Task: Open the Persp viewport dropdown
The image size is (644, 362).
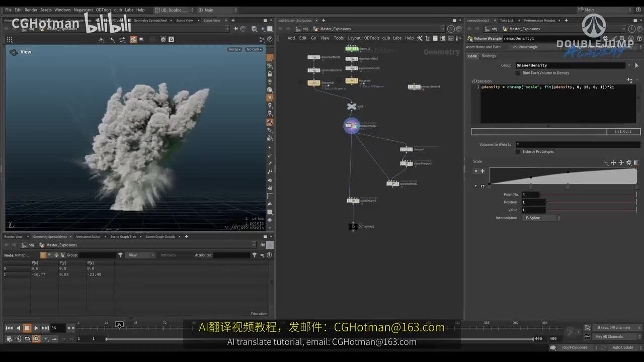Action: (235, 49)
